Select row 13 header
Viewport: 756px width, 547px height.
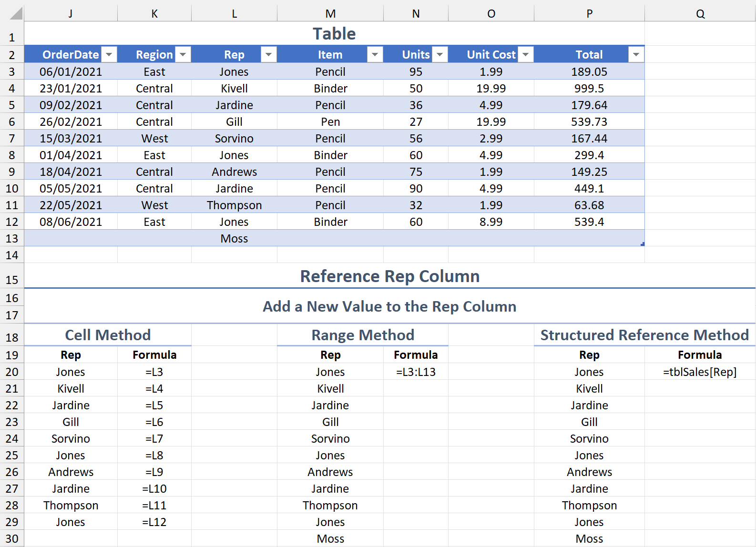click(12, 239)
